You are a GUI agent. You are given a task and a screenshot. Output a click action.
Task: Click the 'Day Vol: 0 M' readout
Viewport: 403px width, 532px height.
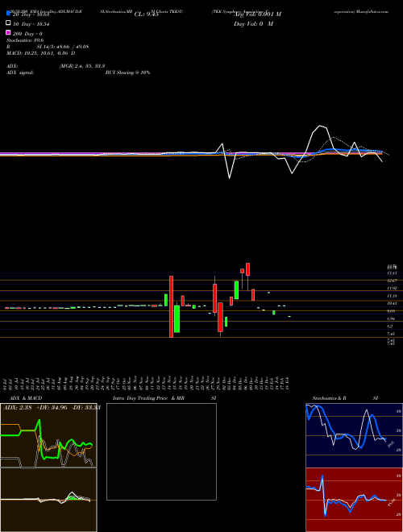coord(253,24)
